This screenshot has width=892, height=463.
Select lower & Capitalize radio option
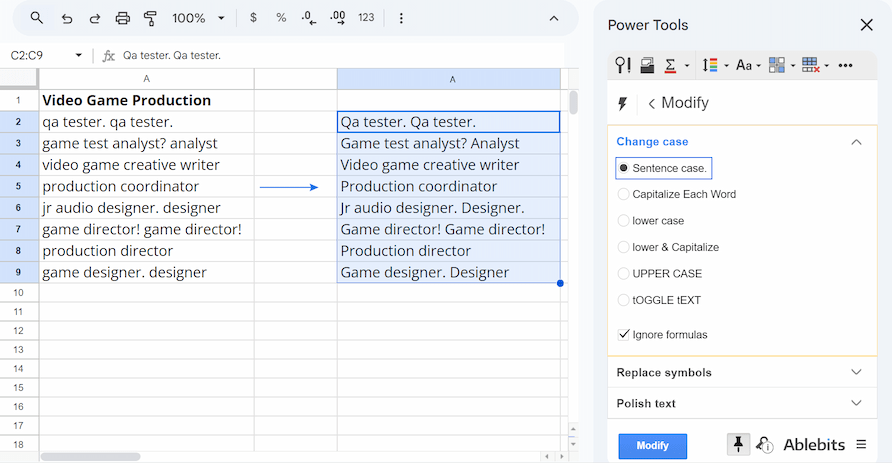623,247
